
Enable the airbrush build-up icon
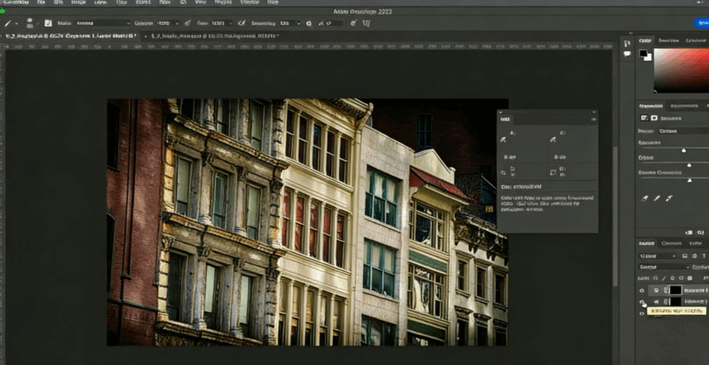click(242, 23)
